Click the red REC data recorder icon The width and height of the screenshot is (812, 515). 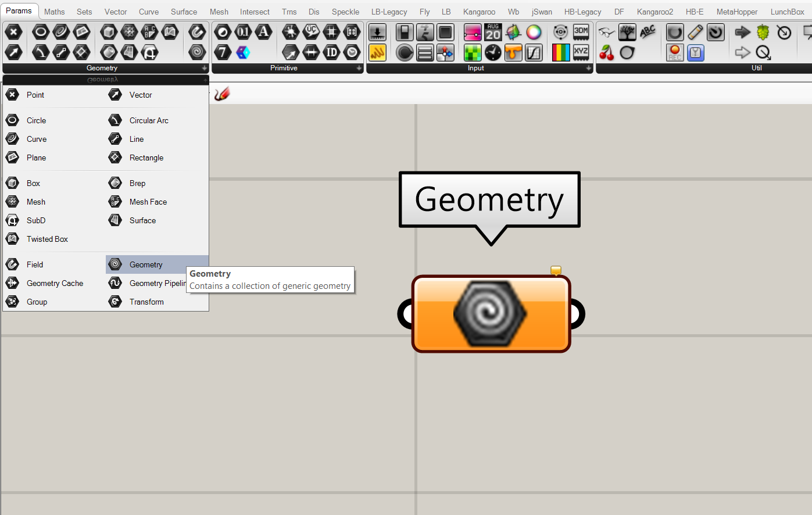click(x=675, y=53)
